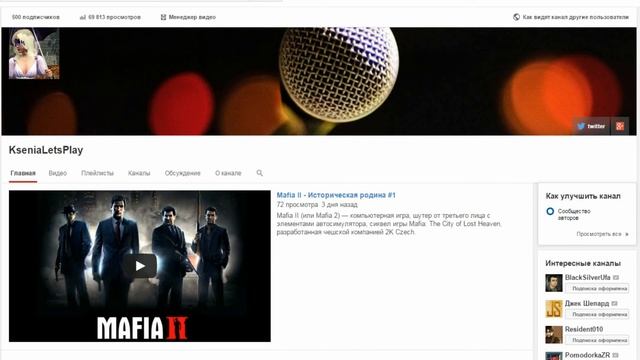Screen dimensions: 640x360
Task: Click Подписка оформлена under Resident010
Action: point(597,340)
